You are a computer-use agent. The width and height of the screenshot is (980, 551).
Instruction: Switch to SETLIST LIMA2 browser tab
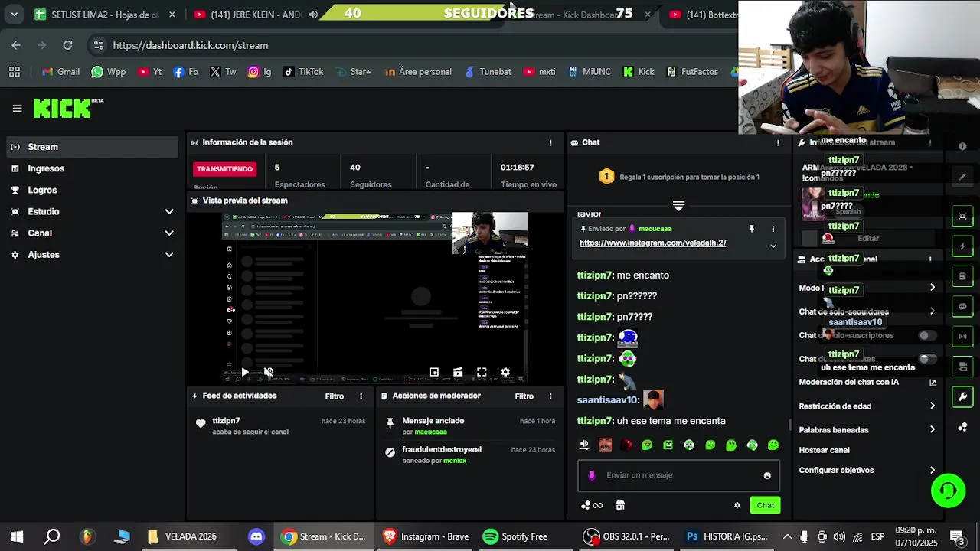click(x=105, y=15)
